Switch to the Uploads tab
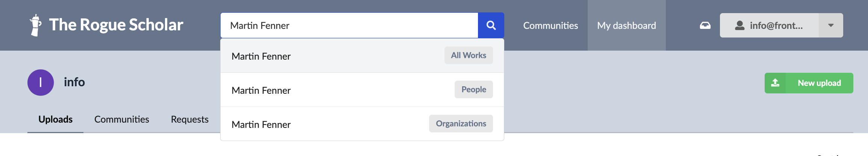The image size is (868, 156). [x=56, y=119]
